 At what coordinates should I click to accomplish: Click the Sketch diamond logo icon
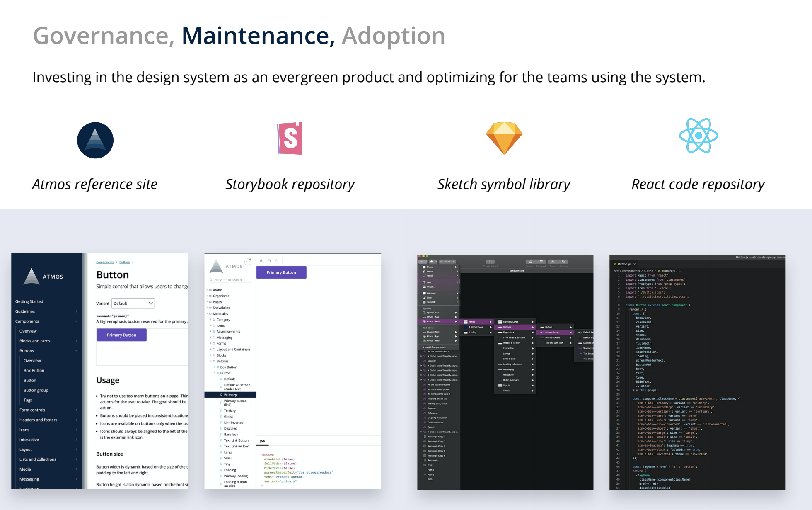(504, 138)
